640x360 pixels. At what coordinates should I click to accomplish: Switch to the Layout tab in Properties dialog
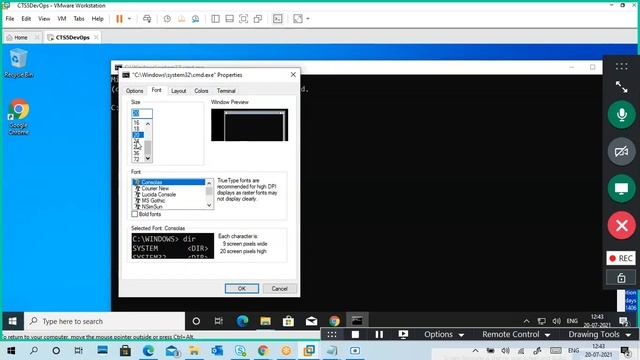pyautogui.click(x=178, y=91)
